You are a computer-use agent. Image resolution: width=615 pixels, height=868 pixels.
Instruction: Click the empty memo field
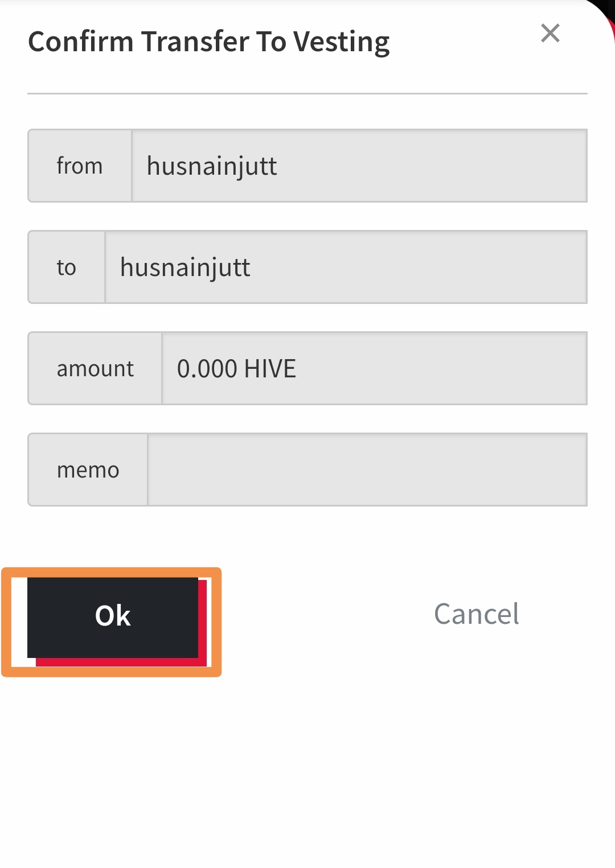click(x=367, y=470)
